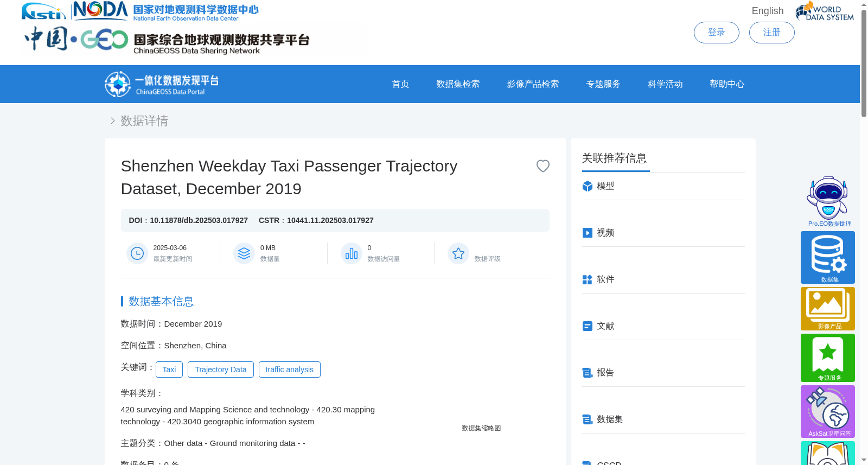Screen dimensions: 868x465
Task: Click the bar chart icon for data visits
Action: coord(352,253)
